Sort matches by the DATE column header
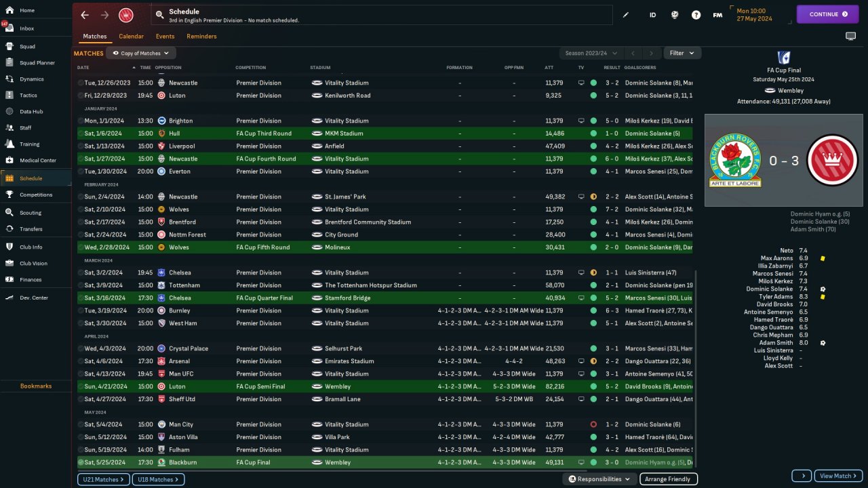The width and height of the screenshot is (868, 488). [x=83, y=68]
